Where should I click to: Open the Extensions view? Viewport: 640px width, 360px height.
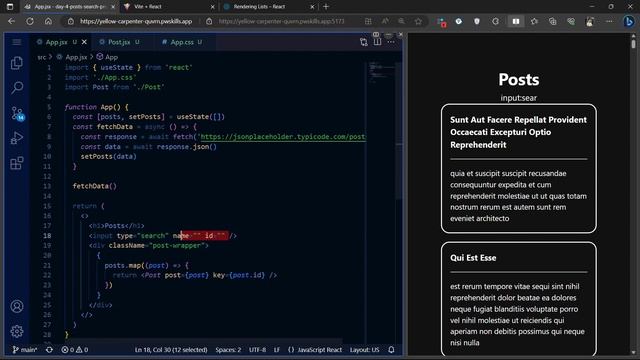17,163
